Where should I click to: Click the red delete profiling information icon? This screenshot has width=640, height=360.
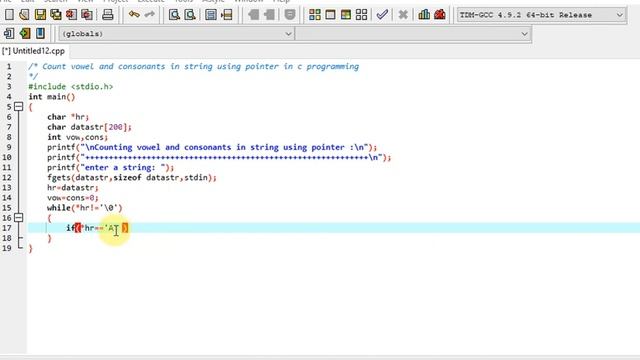click(440, 15)
